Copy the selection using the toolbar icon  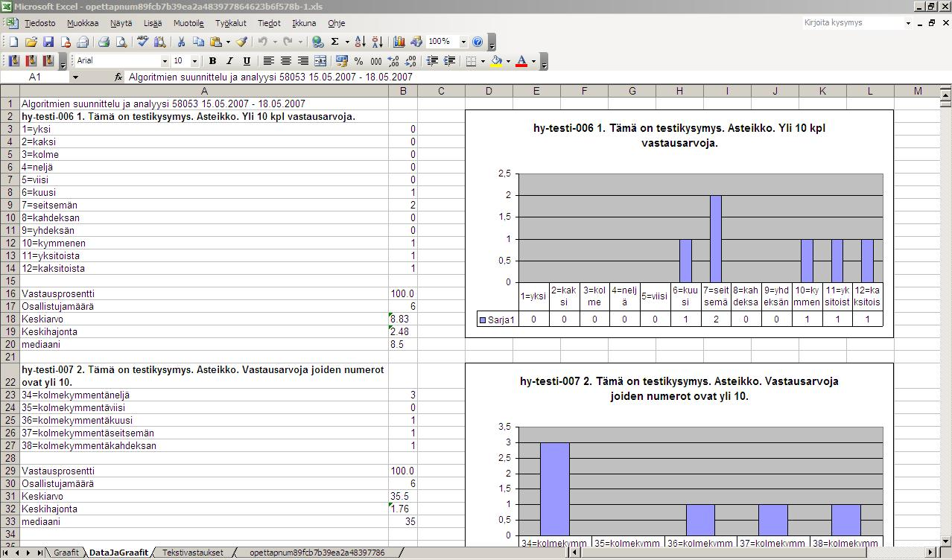point(198,42)
